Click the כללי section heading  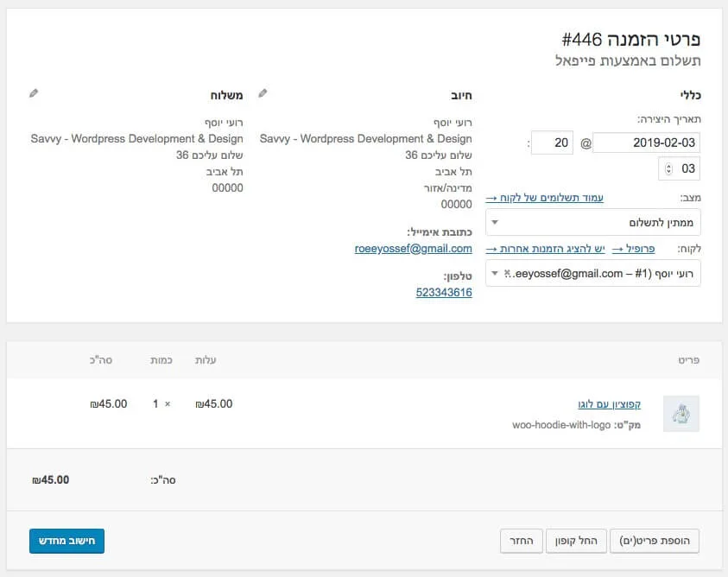point(690,95)
